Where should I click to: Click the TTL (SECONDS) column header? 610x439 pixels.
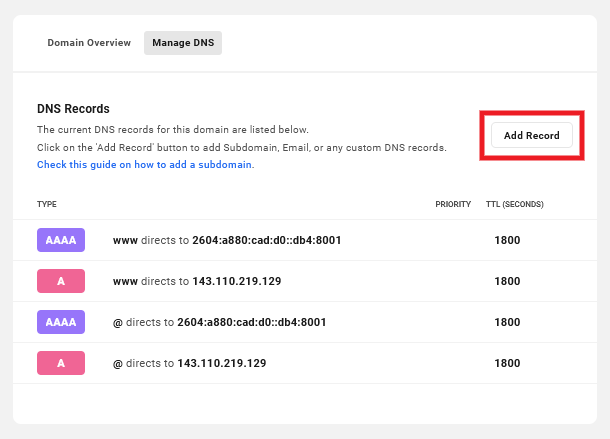click(515, 204)
